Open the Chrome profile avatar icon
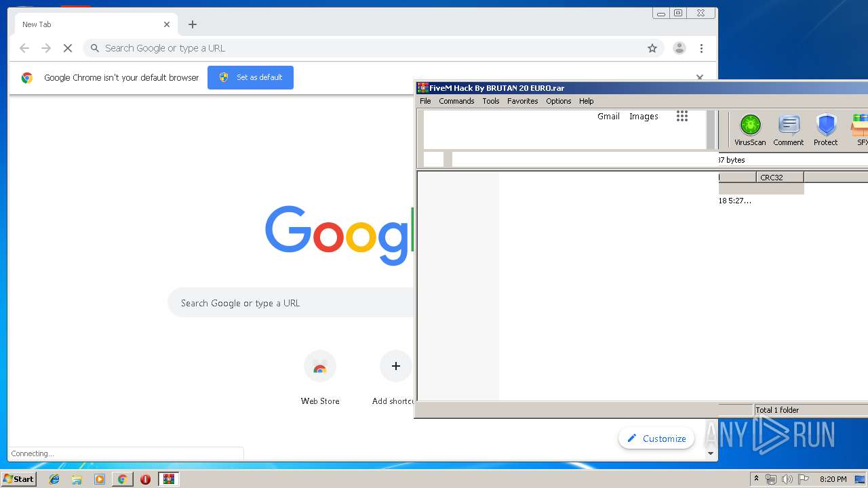Viewport: 868px width, 488px height. pyautogui.click(x=679, y=48)
